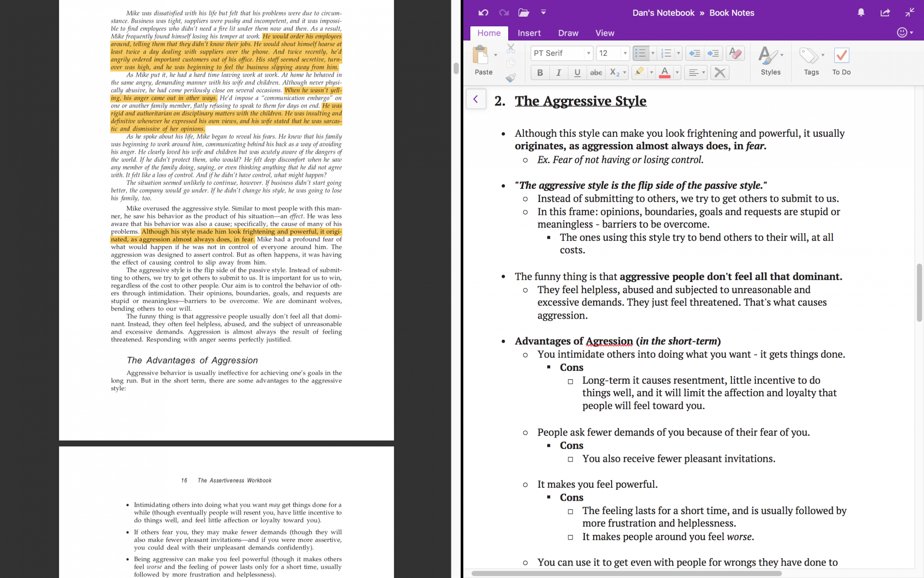Expand numbering style options arrow
Image resolution: width=924 pixels, height=578 pixels.
point(679,53)
